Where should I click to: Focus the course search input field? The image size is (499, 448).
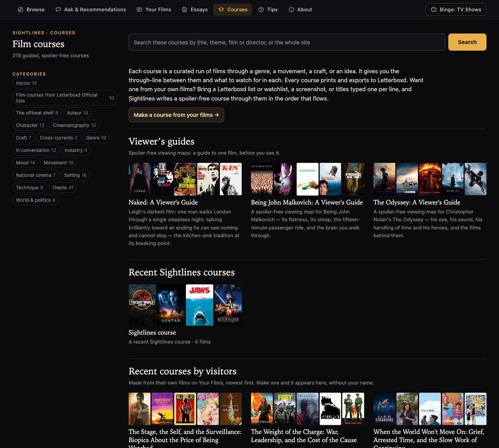pos(287,42)
